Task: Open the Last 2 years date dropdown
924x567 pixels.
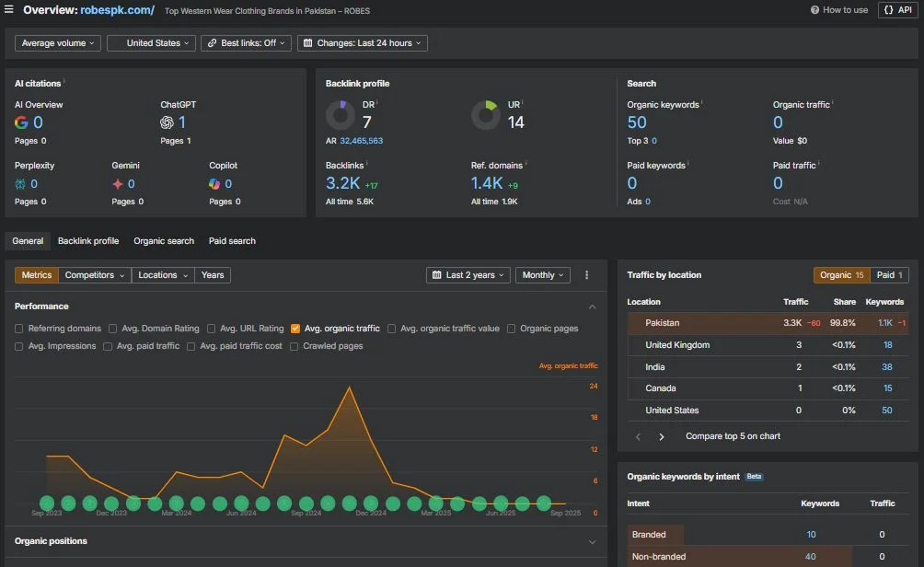Action: point(469,275)
